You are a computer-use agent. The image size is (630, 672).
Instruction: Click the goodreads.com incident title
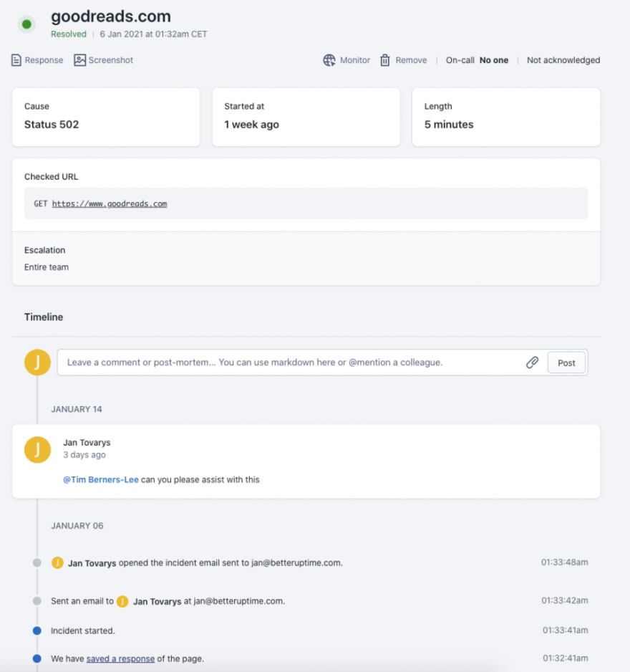[x=111, y=16]
